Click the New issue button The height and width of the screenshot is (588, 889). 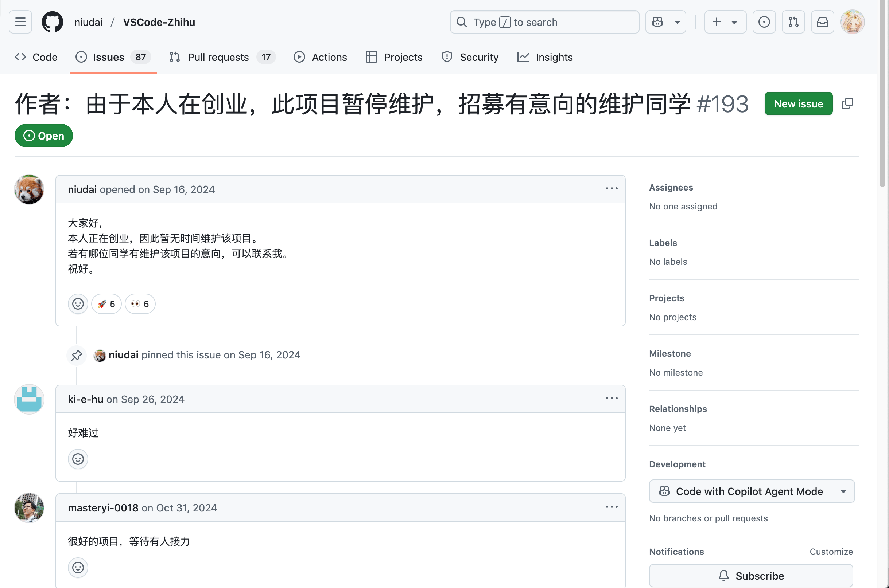pos(798,103)
